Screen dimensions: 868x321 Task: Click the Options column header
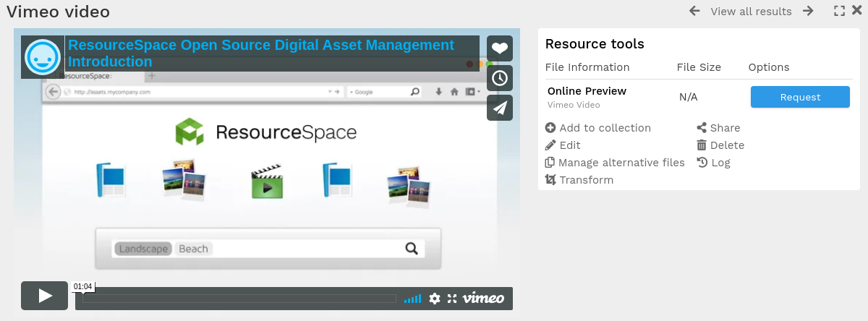click(769, 67)
